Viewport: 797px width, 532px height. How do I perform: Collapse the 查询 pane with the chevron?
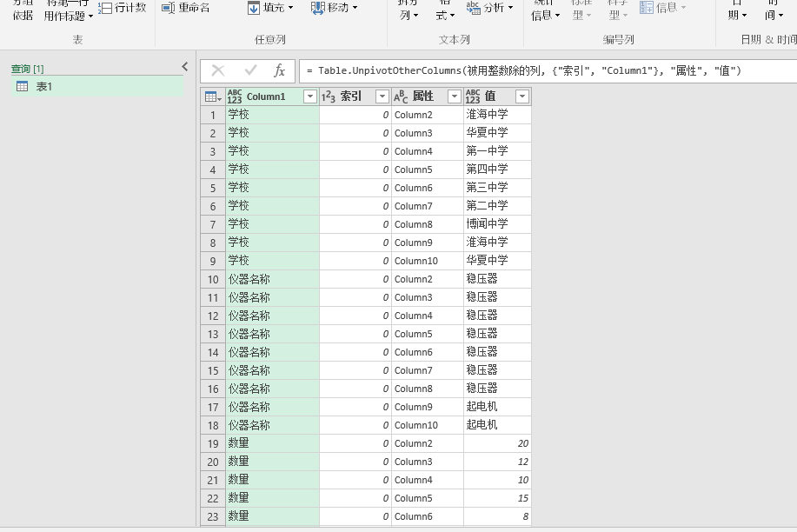[x=183, y=65]
